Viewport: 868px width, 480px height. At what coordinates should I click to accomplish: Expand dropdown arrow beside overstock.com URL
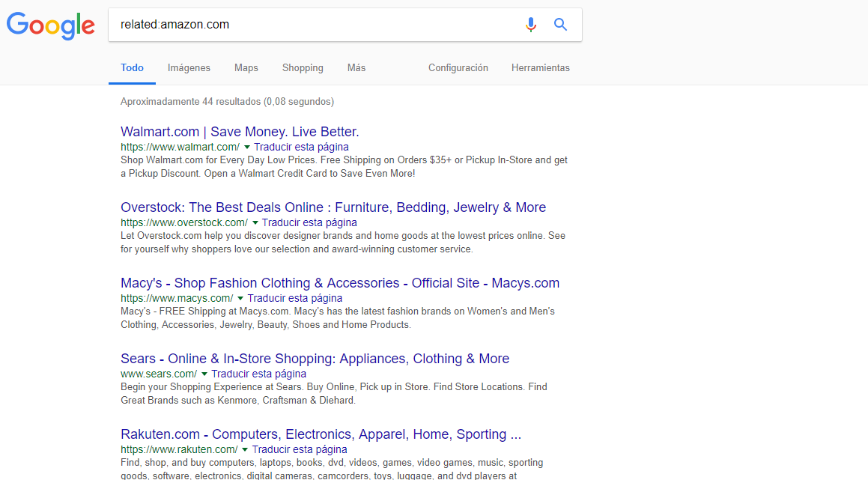coord(255,223)
